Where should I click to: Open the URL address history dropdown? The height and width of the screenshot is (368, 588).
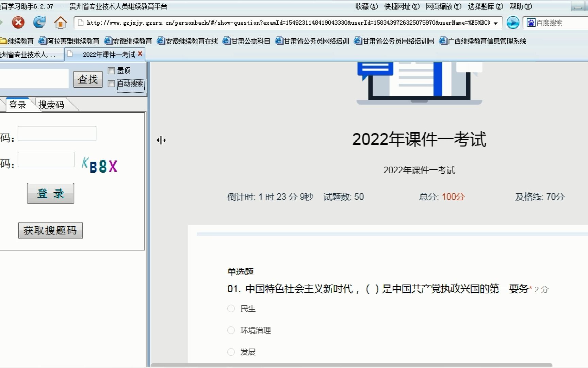coord(495,23)
